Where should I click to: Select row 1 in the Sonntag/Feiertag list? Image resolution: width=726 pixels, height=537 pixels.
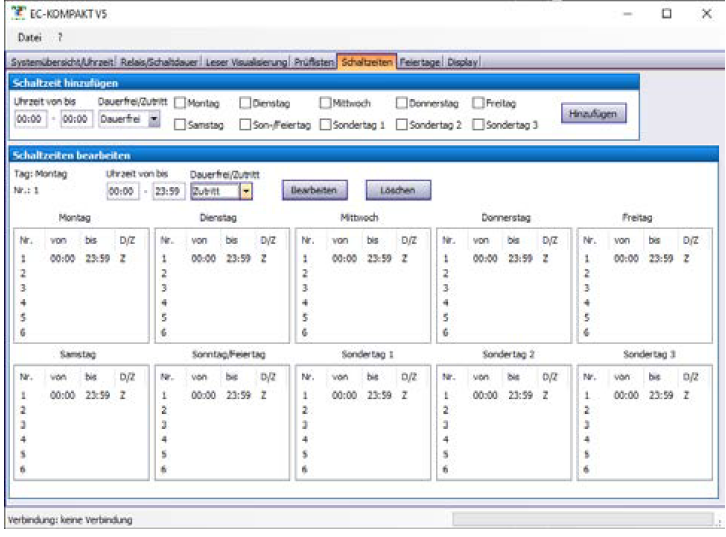pyautogui.click(x=222, y=395)
